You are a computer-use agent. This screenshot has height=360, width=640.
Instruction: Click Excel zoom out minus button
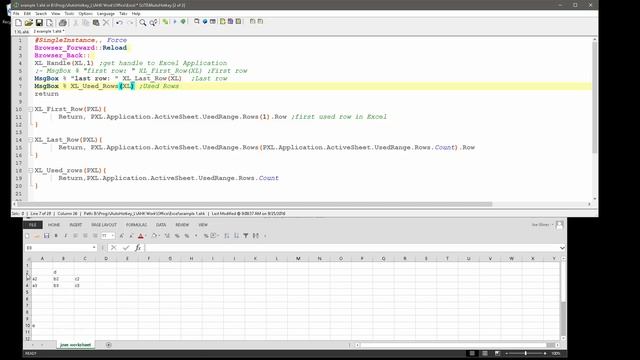[x=507, y=353]
